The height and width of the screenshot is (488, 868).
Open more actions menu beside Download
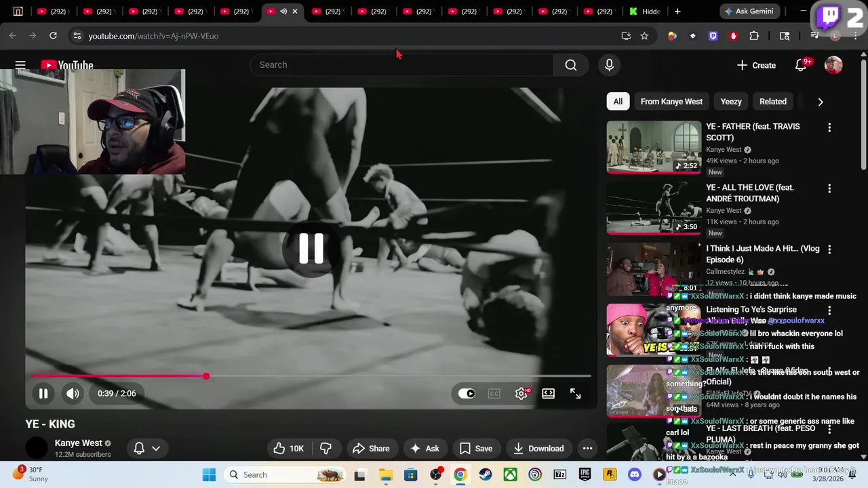point(587,448)
